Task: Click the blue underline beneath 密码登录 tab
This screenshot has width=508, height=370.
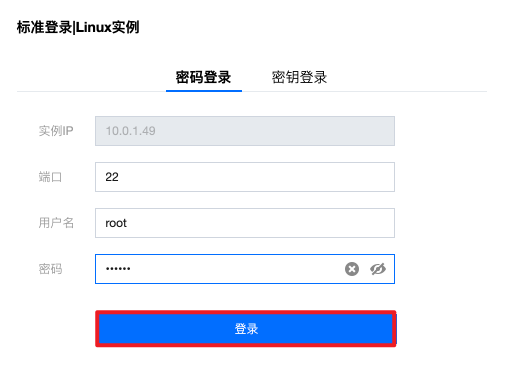Action: [x=204, y=91]
